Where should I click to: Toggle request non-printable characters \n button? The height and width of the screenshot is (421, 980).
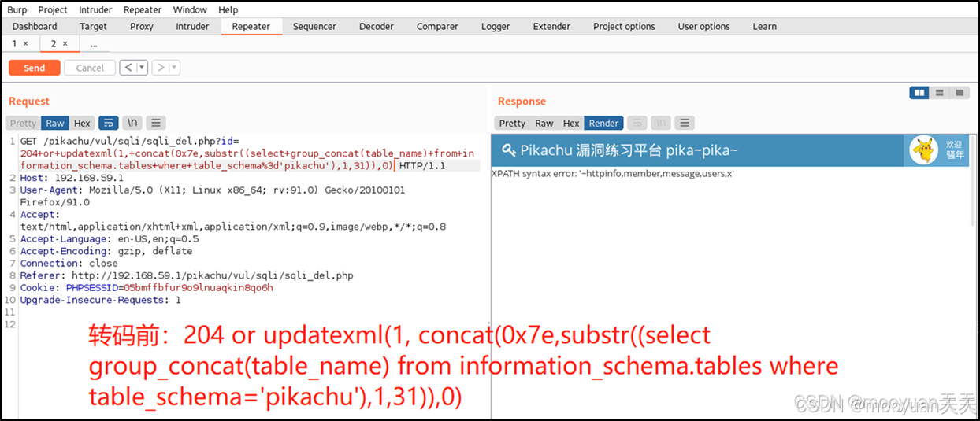click(x=133, y=123)
